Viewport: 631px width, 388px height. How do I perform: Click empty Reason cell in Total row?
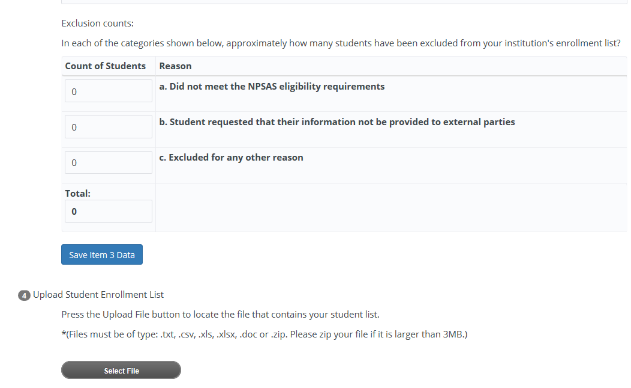[x=391, y=208]
